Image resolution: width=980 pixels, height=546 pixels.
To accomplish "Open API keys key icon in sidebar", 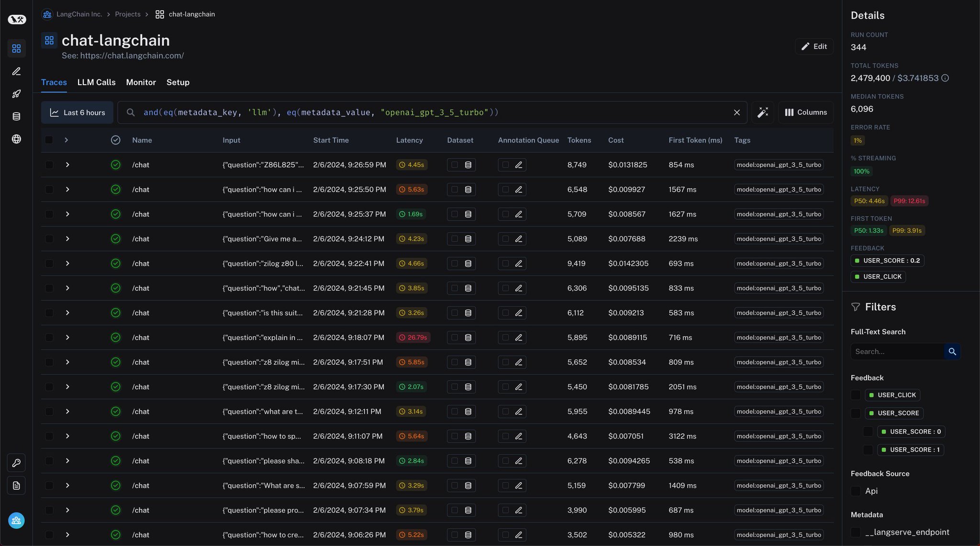I will [x=16, y=463].
